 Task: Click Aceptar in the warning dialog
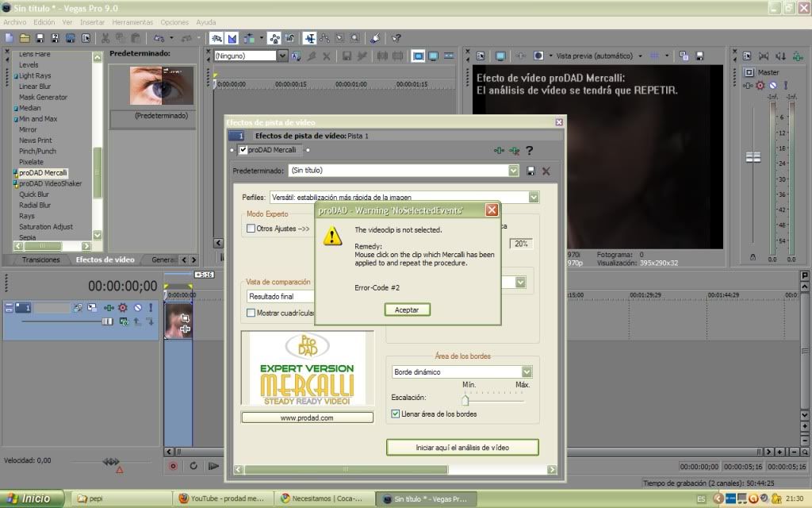(x=407, y=310)
